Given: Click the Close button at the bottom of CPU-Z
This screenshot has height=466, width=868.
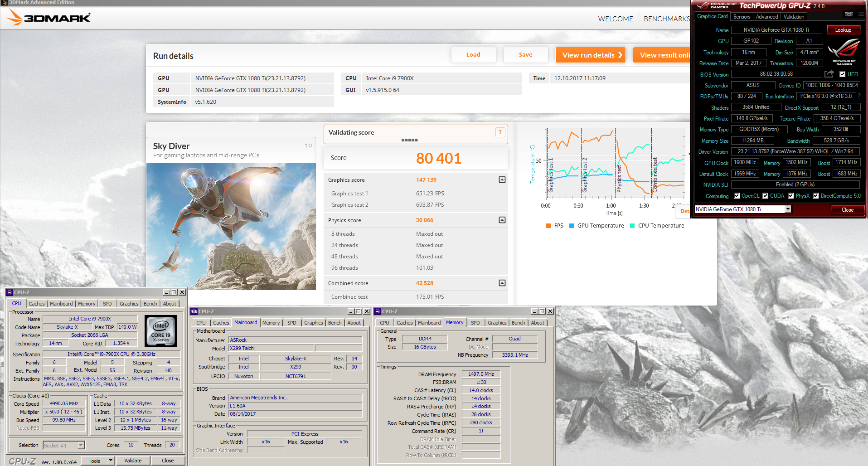Looking at the screenshot, I should 168,461.
